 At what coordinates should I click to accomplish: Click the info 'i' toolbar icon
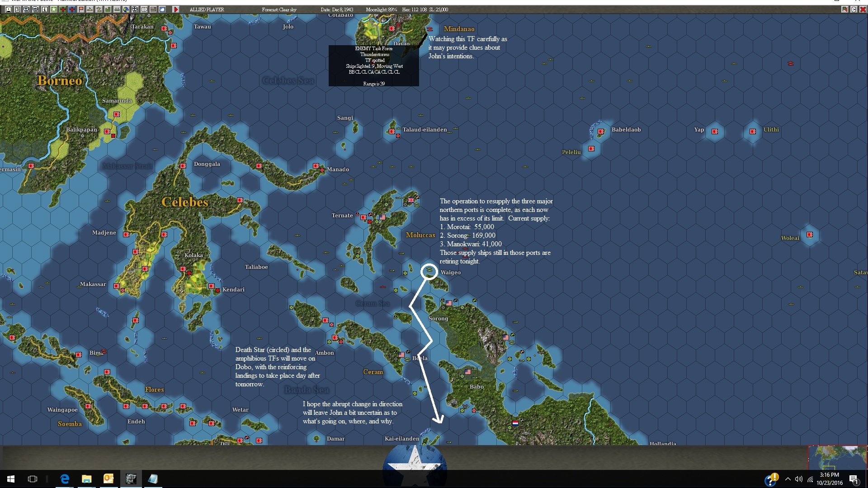[x=44, y=9]
